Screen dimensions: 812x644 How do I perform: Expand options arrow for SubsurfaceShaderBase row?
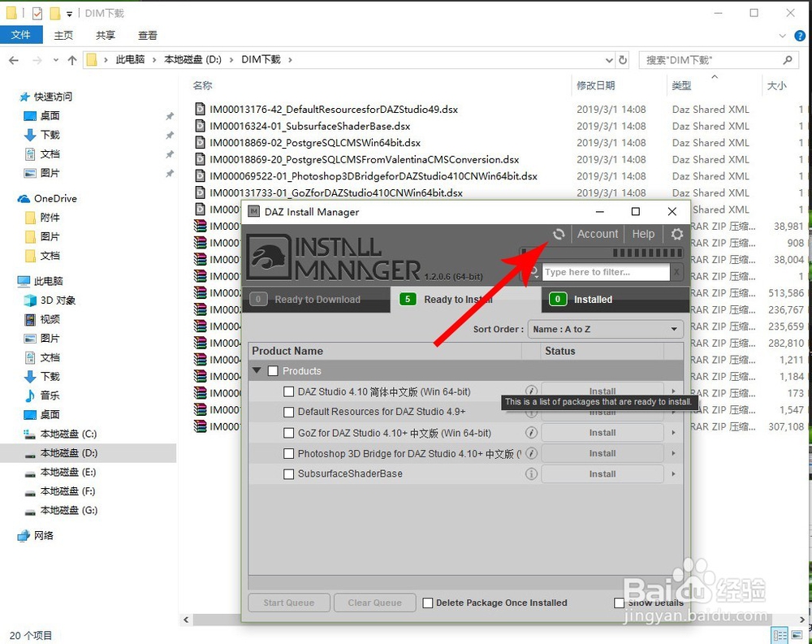[x=674, y=473]
